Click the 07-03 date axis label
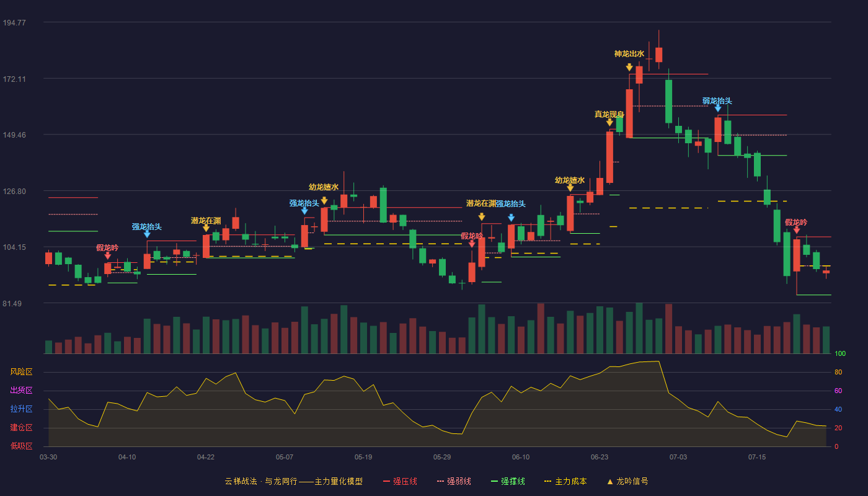The image size is (868, 496). (678, 457)
